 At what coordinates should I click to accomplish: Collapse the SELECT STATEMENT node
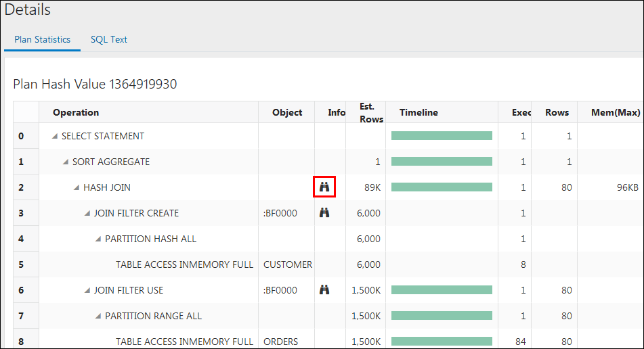(x=55, y=136)
